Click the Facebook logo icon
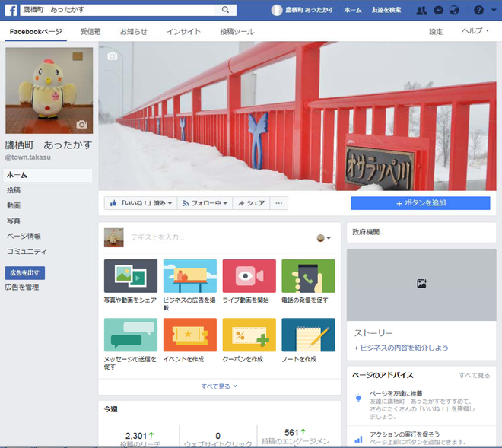Screen dimensions: 502x448 coord(11,10)
